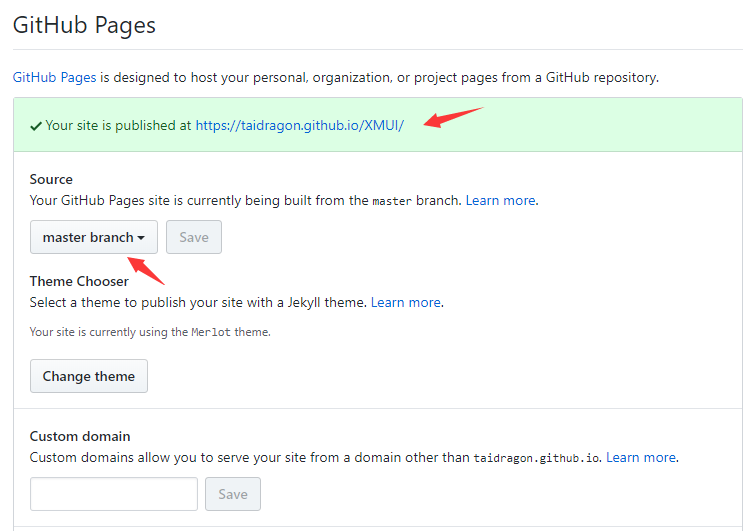This screenshot has width=751, height=531.
Task: Click the Save button beside master branch
Action: 194,237
